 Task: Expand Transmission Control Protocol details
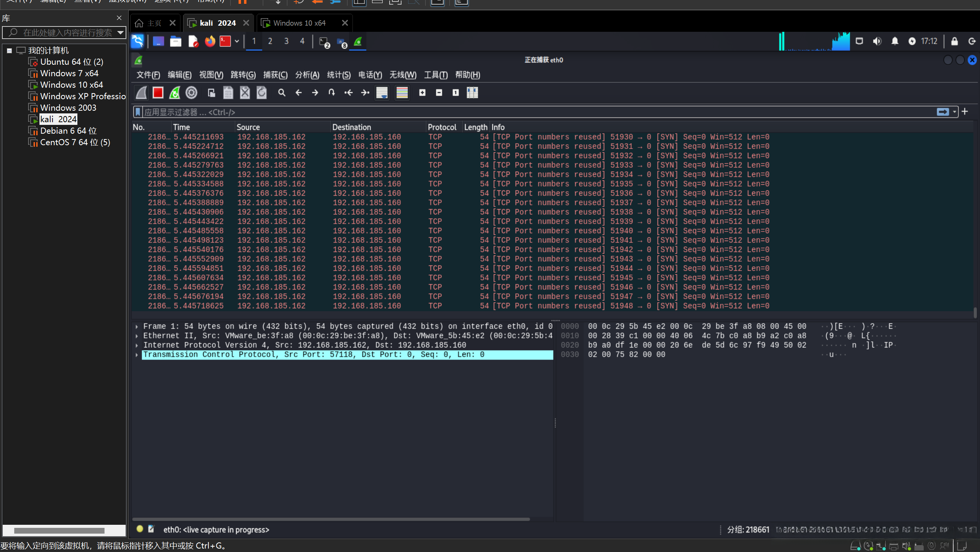pos(137,355)
